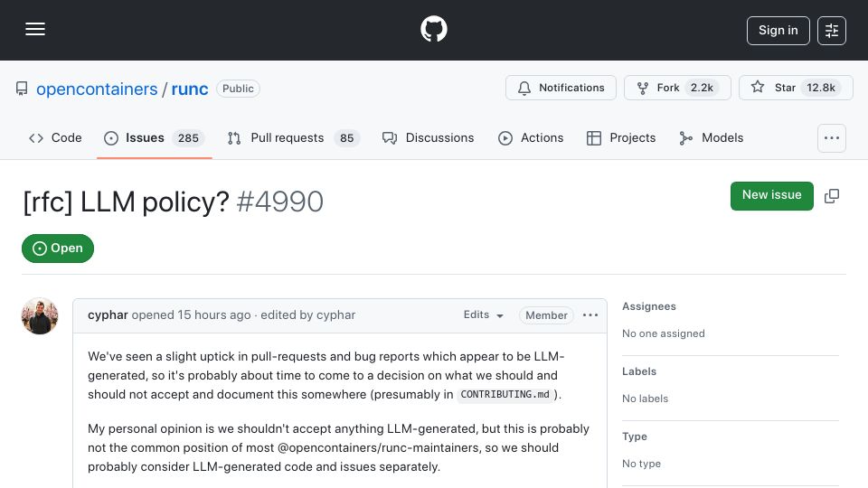Click the Assignees heading
868x488 pixels.
(649, 306)
